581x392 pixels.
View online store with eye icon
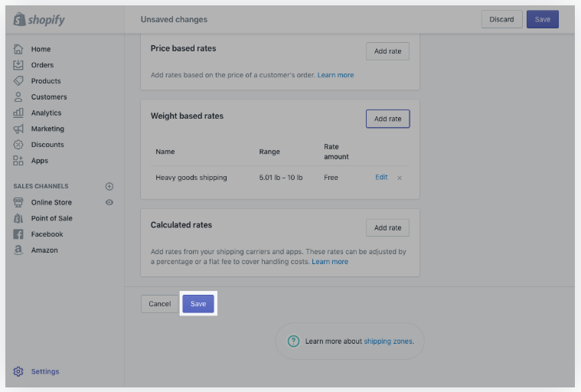(109, 202)
